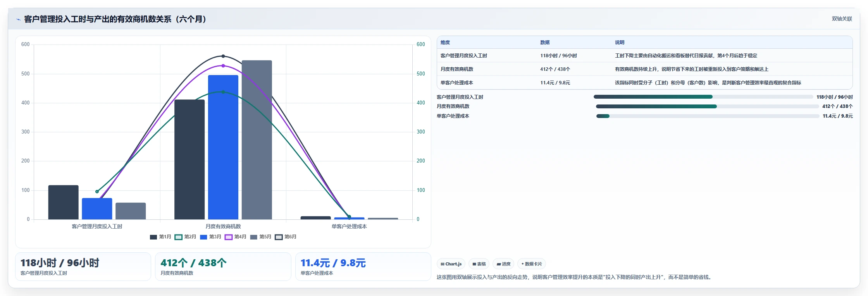Click the 客户管理月度投入工时 x-axis category label
Viewport: 868px width, 296px height.
point(97,226)
